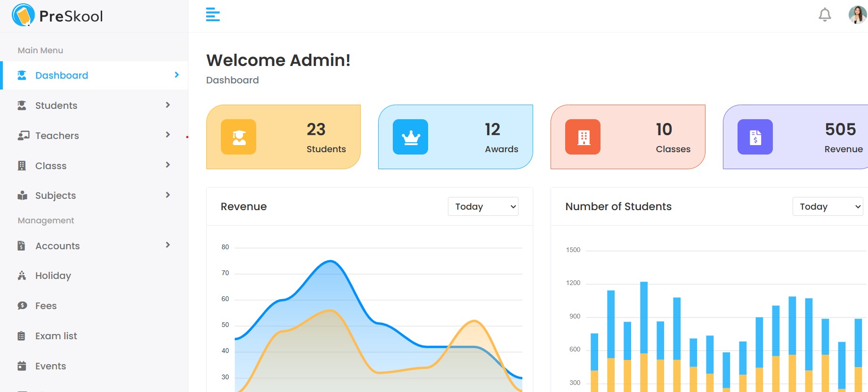This screenshot has width=868, height=392.
Task: Open Number of Students Today dropdown
Action: 827,206
